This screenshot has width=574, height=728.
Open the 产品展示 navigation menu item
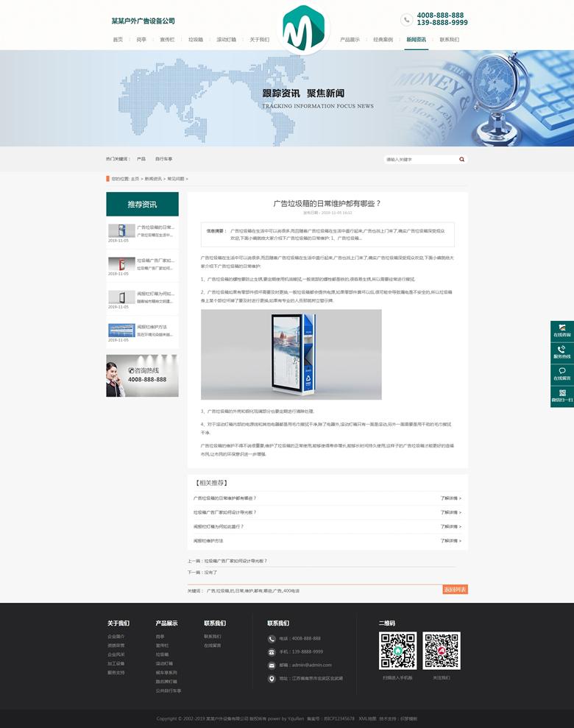point(350,40)
